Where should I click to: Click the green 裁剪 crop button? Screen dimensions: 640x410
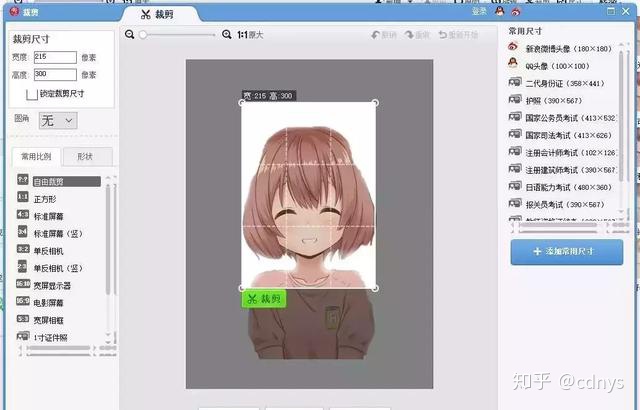pyautogui.click(x=264, y=299)
